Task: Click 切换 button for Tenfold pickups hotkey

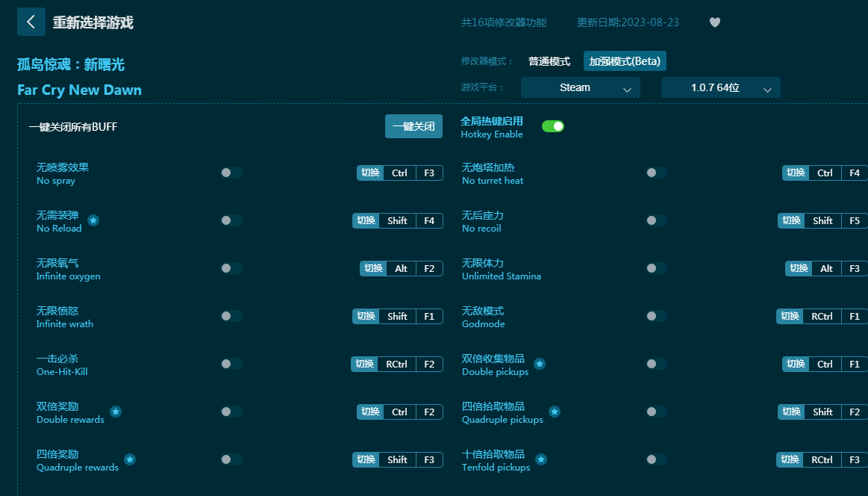Action: (x=790, y=459)
